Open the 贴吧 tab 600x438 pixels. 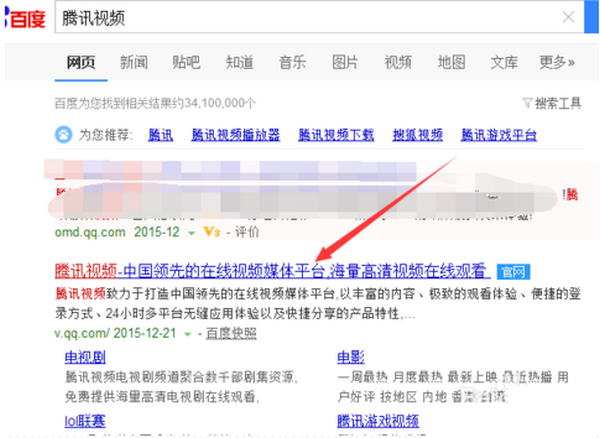pos(186,62)
